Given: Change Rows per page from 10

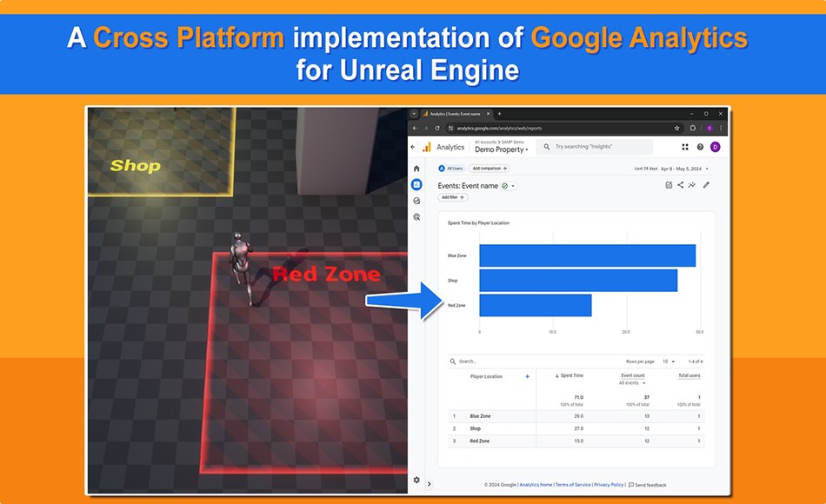Looking at the screenshot, I should [x=669, y=359].
